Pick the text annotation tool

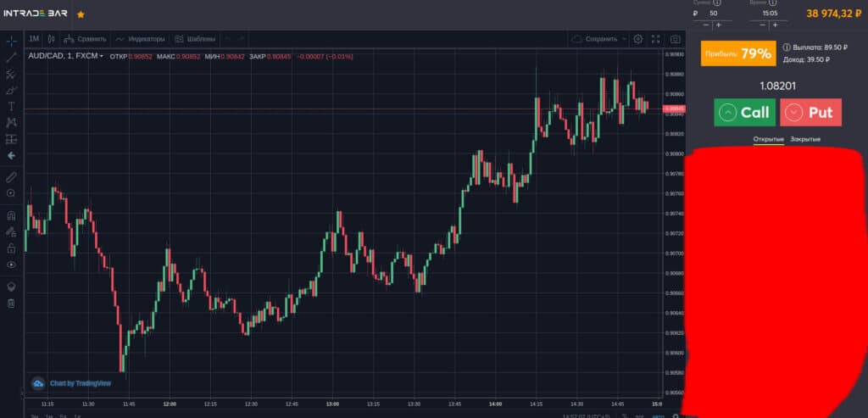tap(12, 107)
